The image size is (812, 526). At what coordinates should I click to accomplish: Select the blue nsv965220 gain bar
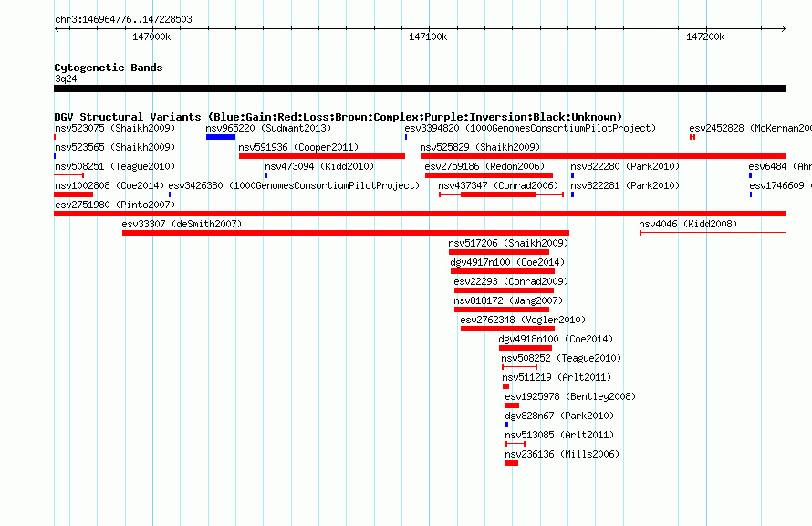(221, 137)
